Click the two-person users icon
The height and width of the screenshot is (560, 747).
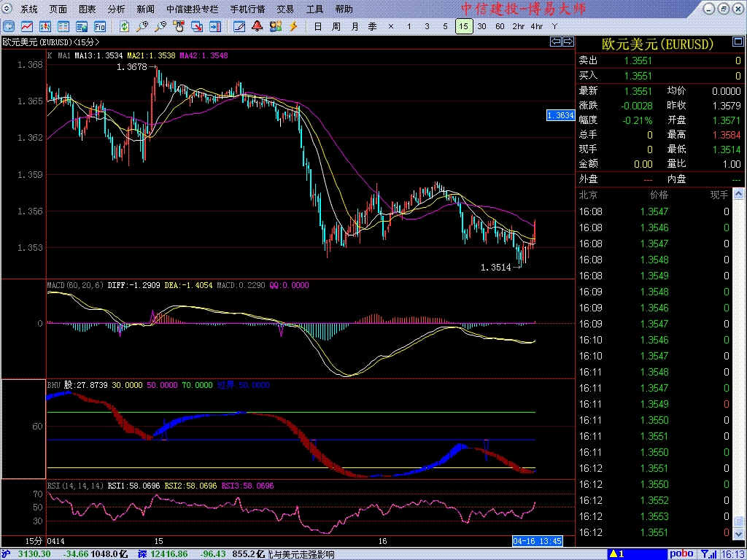tap(275, 26)
